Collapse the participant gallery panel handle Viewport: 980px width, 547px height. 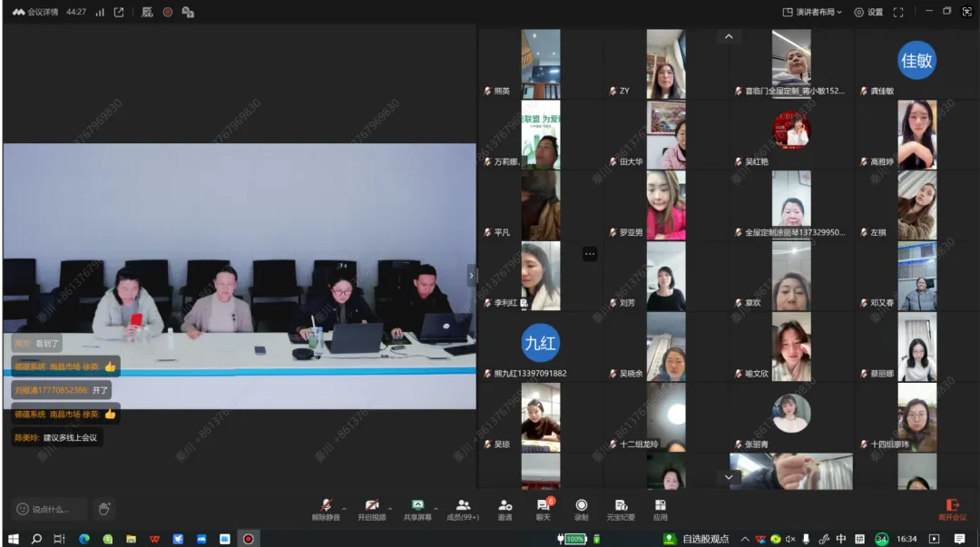pyautogui.click(x=472, y=275)
